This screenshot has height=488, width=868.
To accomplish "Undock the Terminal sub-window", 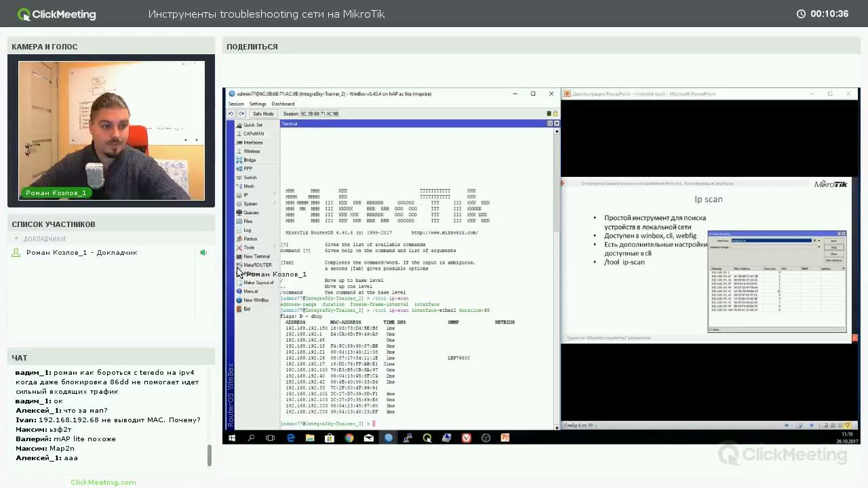I will click(x=550, y=123).
